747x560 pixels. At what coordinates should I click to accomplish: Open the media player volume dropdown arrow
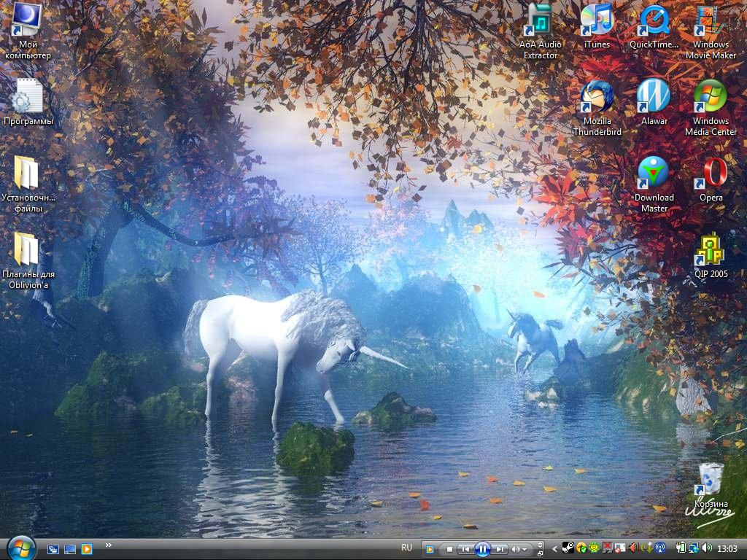525,550
